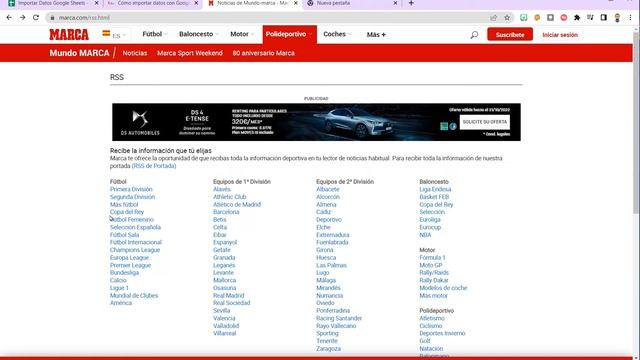Click the browser profile avatar icon
Screen dimensions: 640x360
(617, 18)
